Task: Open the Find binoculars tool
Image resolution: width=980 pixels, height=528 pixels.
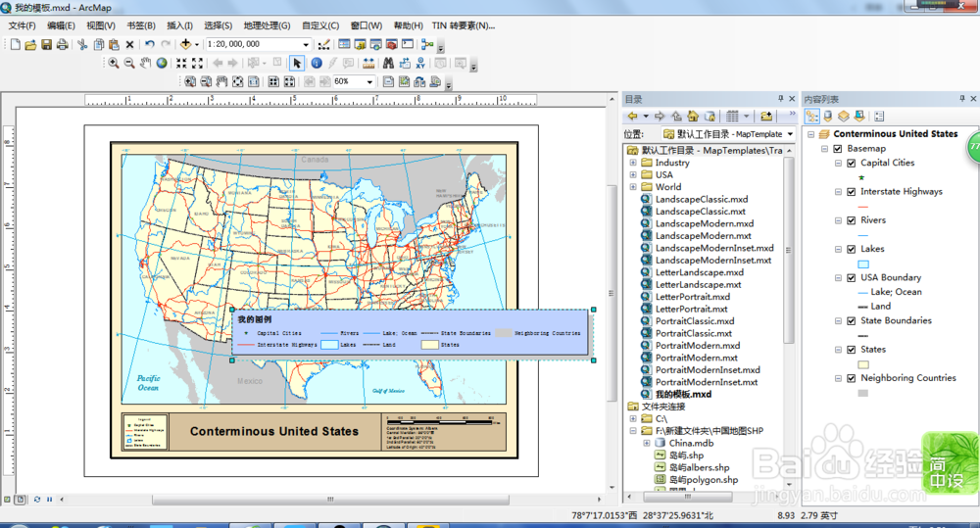Action: pyautogui.click(x=388, y=63)
